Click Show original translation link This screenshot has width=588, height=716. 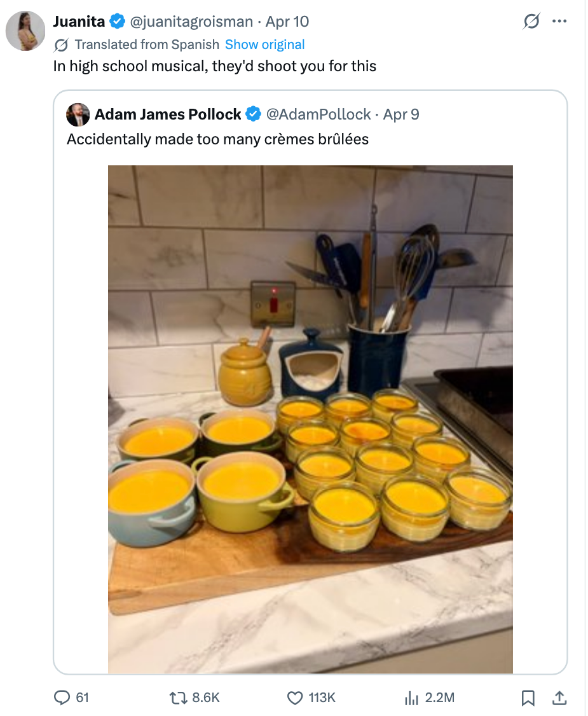[x=264, y=45]
